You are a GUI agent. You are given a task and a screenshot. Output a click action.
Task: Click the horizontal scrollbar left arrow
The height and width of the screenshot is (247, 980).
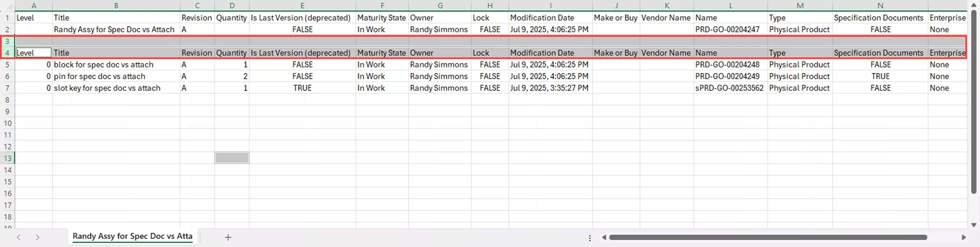[604, 237]
